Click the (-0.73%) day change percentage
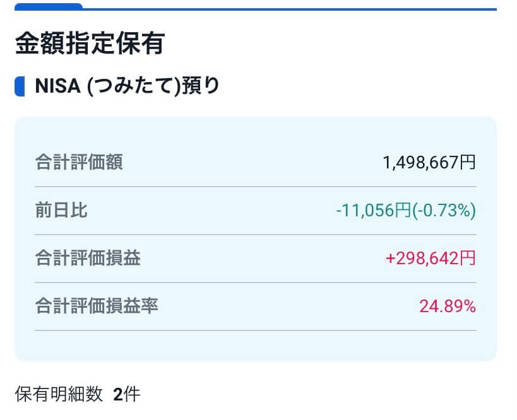Image resolution: width=517 pixels, height=420 pixels. [x=444, y=211]
